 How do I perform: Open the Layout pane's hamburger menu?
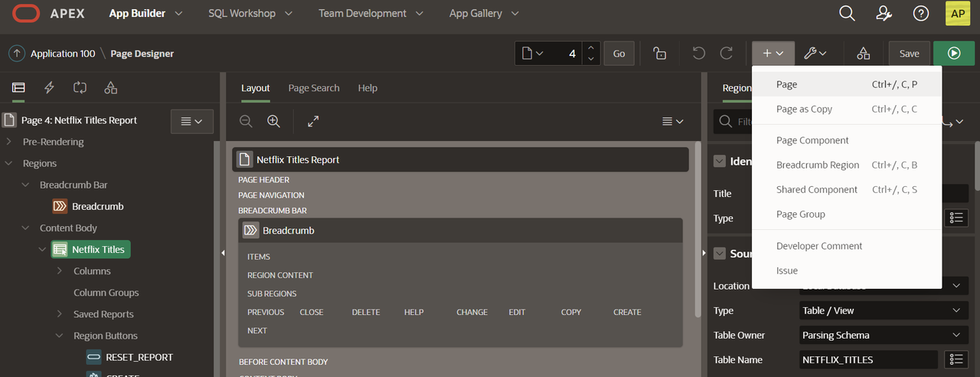pos(673,121)
